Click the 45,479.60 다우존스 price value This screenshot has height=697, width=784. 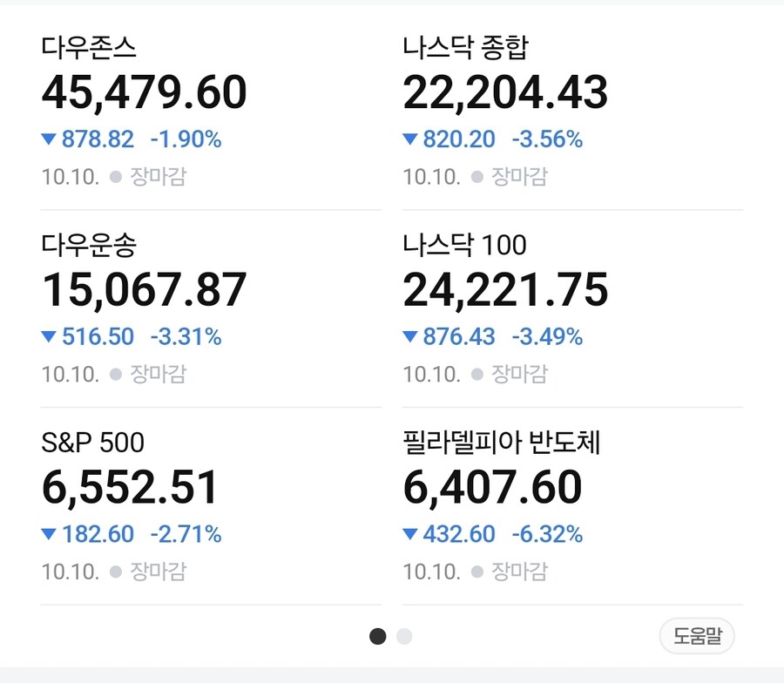(145, 93)
